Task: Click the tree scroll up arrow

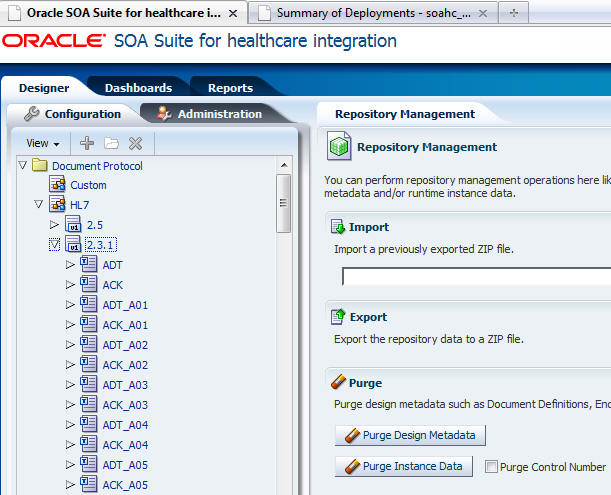Action: click(x=284, y=165)
